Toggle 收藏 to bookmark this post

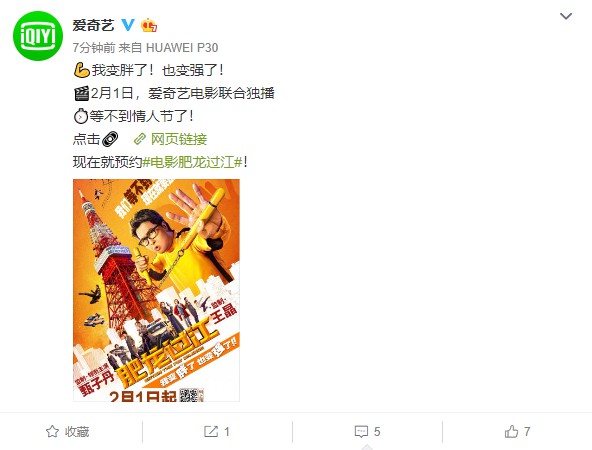click(x=77, y=432)
